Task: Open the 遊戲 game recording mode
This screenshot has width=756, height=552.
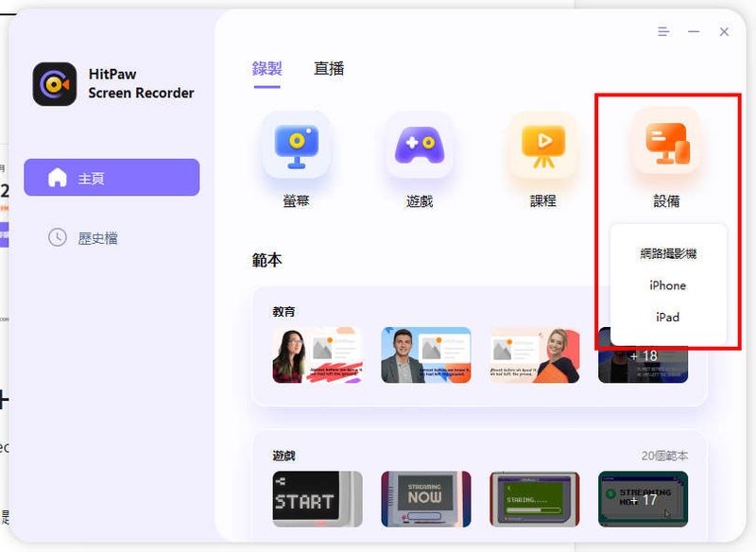Action: pos(420,146)
